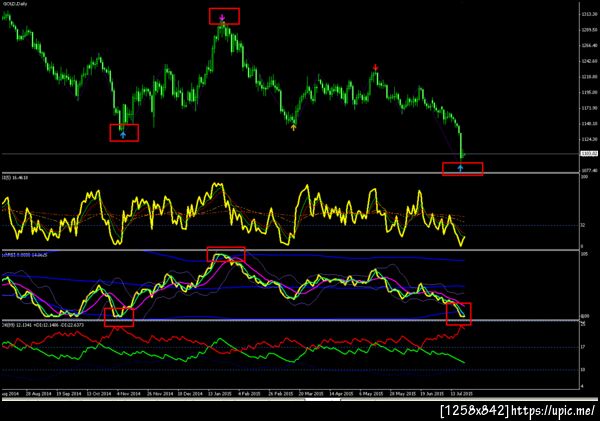Select the blue up arrow at the November 2014 low
Viewport: 600px width, 421px height.
click(x=123, y=134)
